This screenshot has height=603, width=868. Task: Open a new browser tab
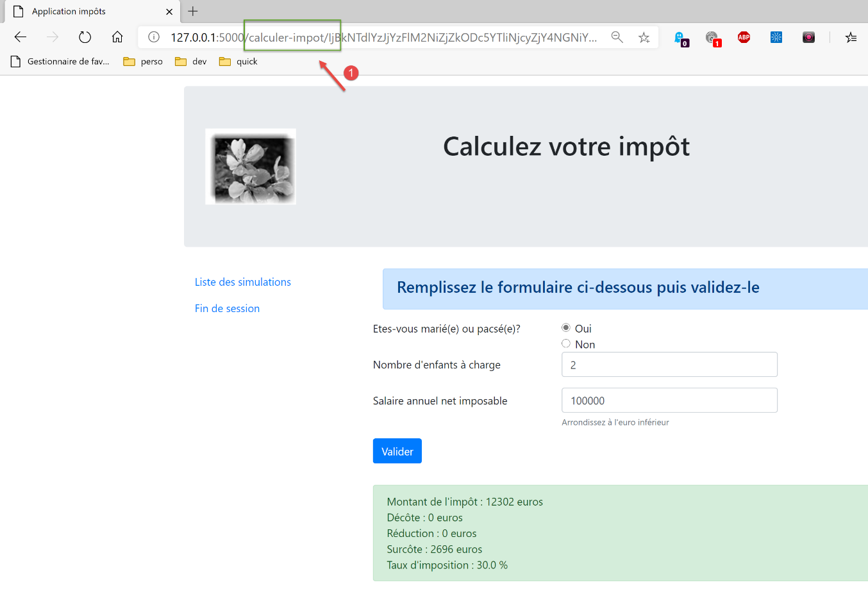[x=193, y=12]
